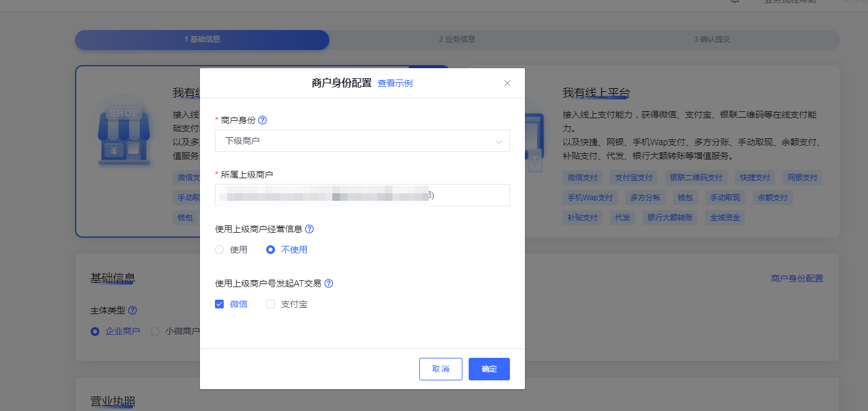Viewport: 868px width, 411px height.
Task: Select the 企业商户 radio button
Action: point(95,332)
